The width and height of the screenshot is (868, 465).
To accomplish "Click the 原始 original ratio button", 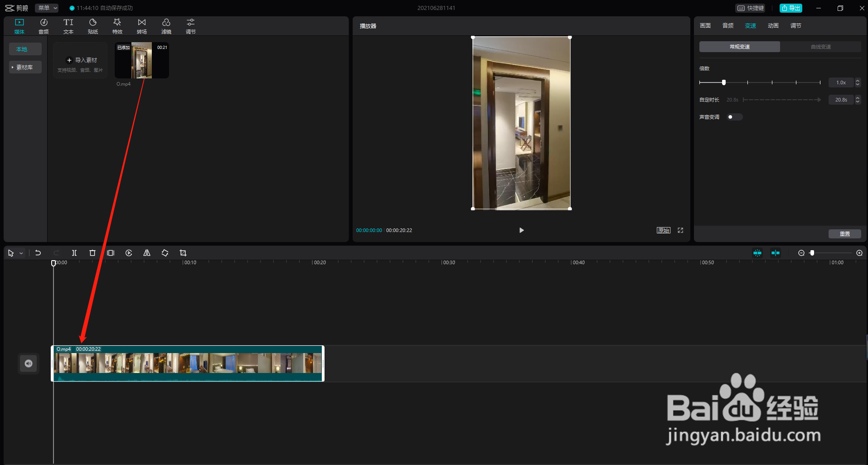I will (x=664, y=230).
